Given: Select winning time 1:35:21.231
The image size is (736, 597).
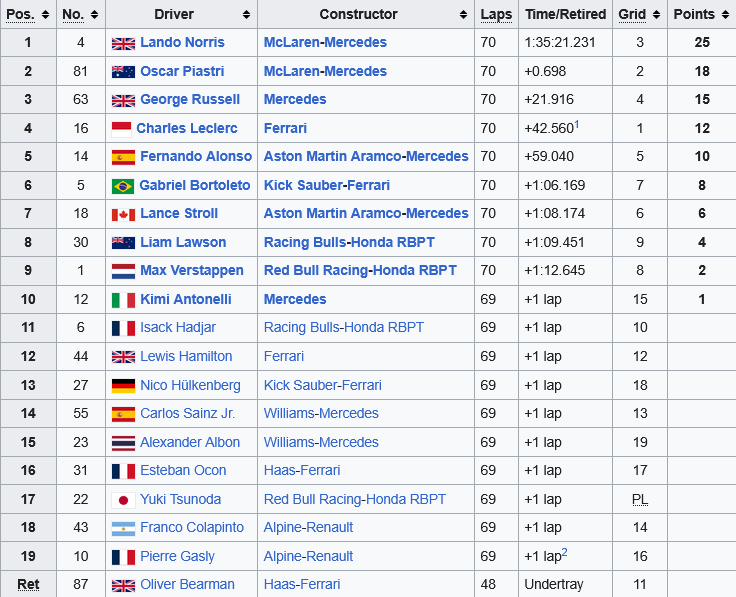Looking at the screenshot, I should (560, 42).
